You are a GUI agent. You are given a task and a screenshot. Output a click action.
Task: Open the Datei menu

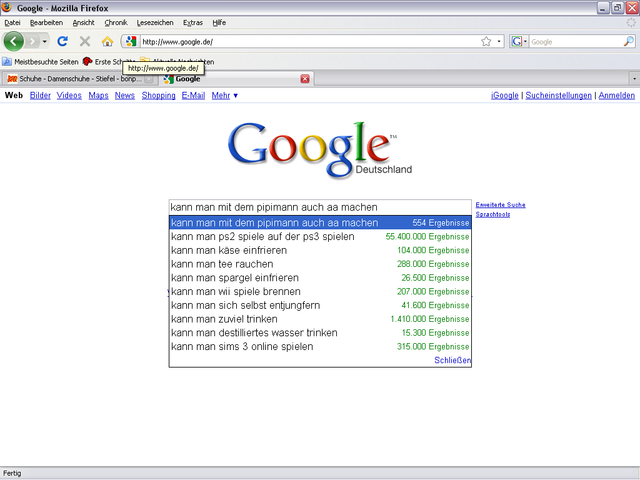12,23
